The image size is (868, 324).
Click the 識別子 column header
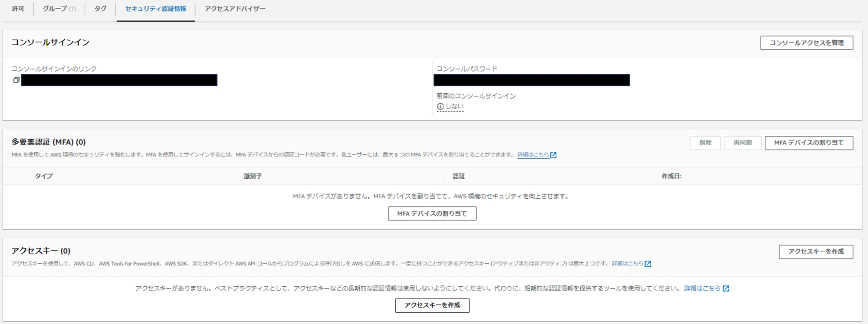pyautogui.click(x=253, y=176)
